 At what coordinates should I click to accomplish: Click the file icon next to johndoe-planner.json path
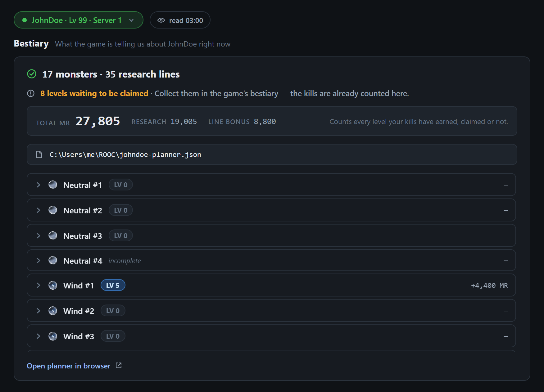pos(39,154)
